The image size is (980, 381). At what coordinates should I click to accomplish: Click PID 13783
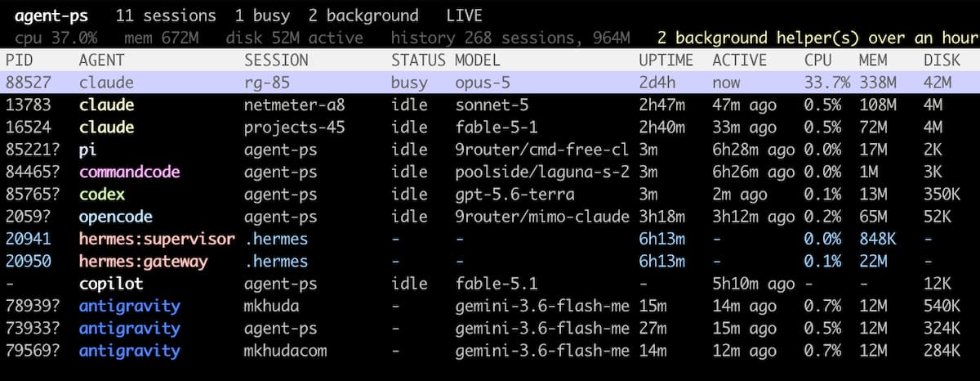tap(29, 105)
